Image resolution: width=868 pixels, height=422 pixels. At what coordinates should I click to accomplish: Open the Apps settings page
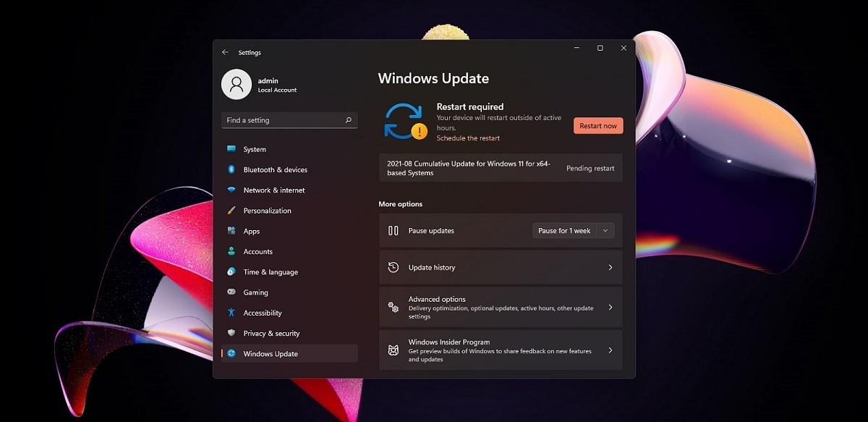(x=290, y=231)
